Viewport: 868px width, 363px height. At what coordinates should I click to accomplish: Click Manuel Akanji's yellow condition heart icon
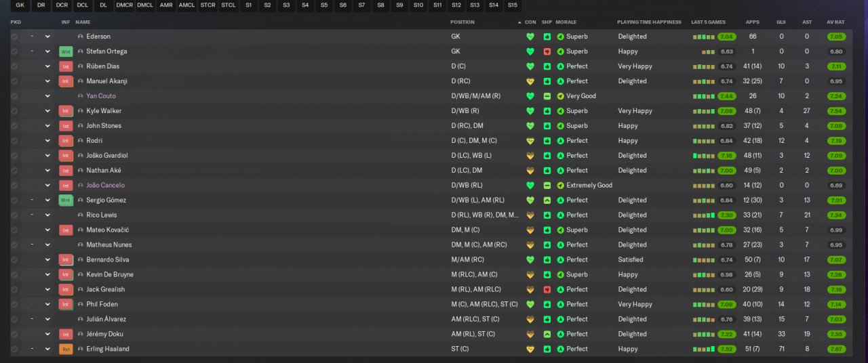[530, 81]
